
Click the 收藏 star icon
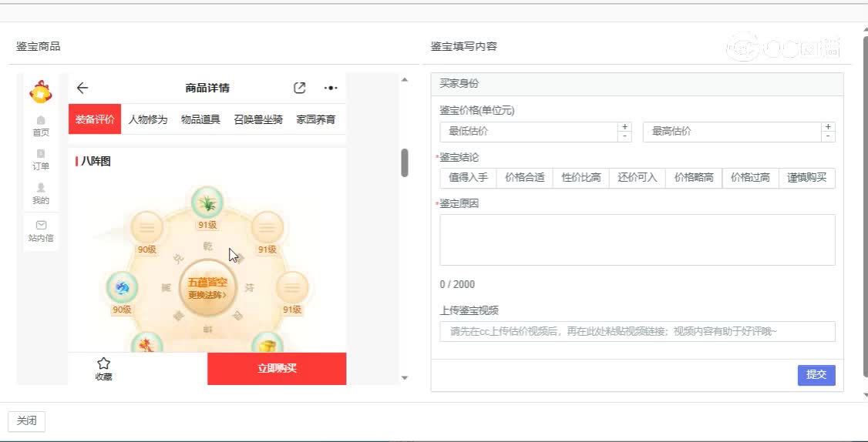[103, 363]
